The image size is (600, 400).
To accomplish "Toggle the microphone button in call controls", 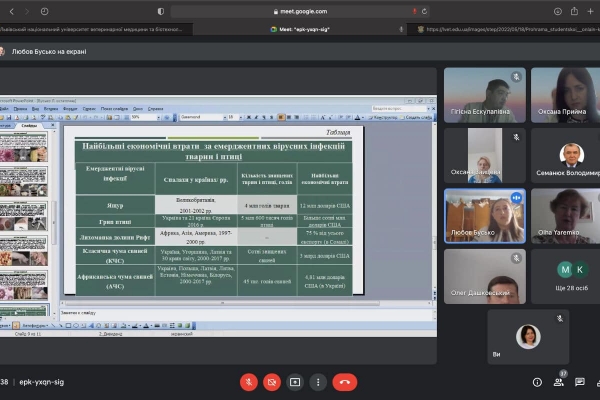I will click(249, 382).
